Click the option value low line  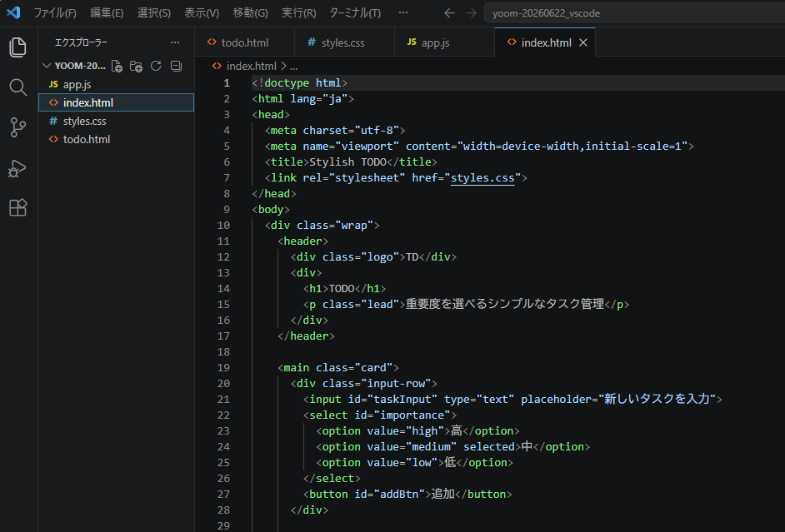click(x=414, y=463)
